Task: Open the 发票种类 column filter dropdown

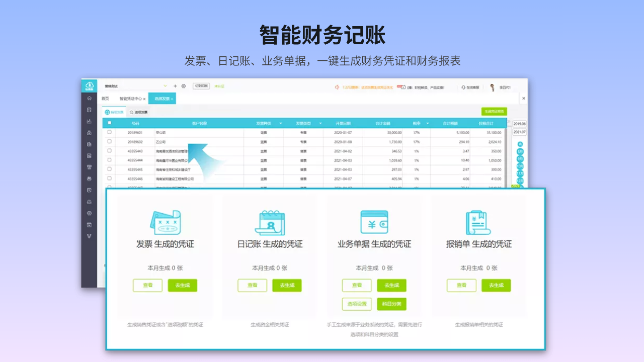Action: click(x=280, y=123)
